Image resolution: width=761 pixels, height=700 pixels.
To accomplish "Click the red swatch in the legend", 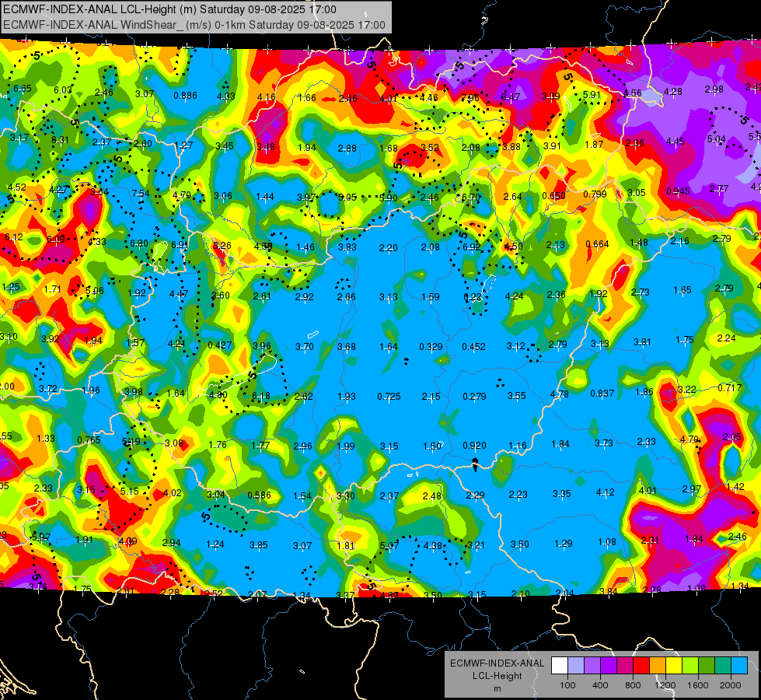I will 641,666.
